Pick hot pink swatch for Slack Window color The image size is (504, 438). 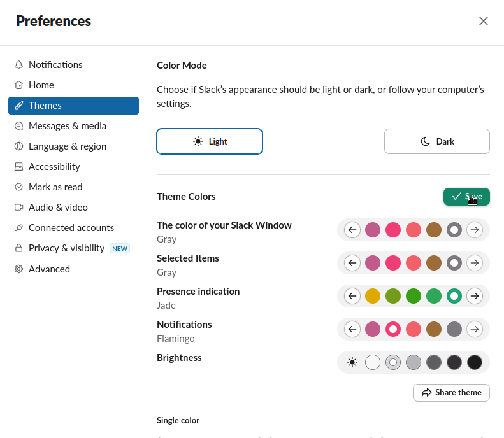pyautogui.click(x=393, y=230)
